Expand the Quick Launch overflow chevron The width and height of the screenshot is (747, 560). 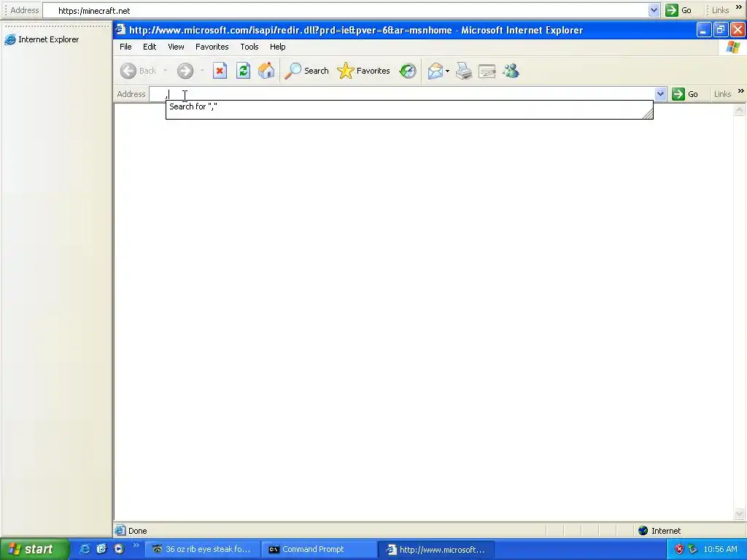tap(136, 545)
